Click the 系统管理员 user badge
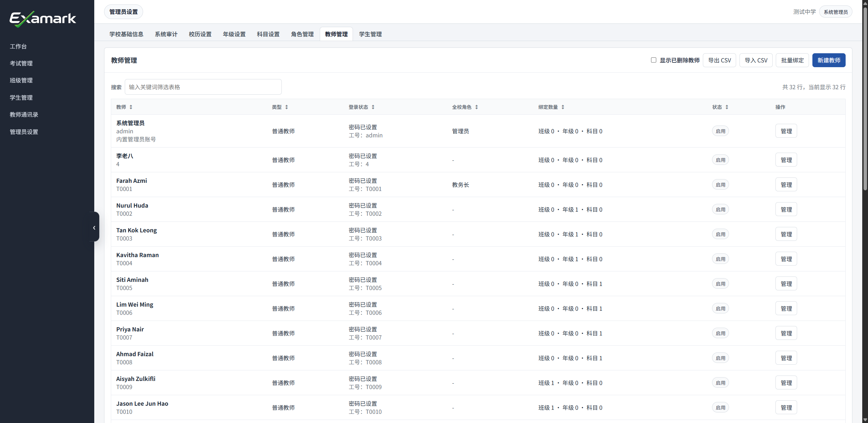The width and height of the screenshot is (868, 423). [836, 12]
